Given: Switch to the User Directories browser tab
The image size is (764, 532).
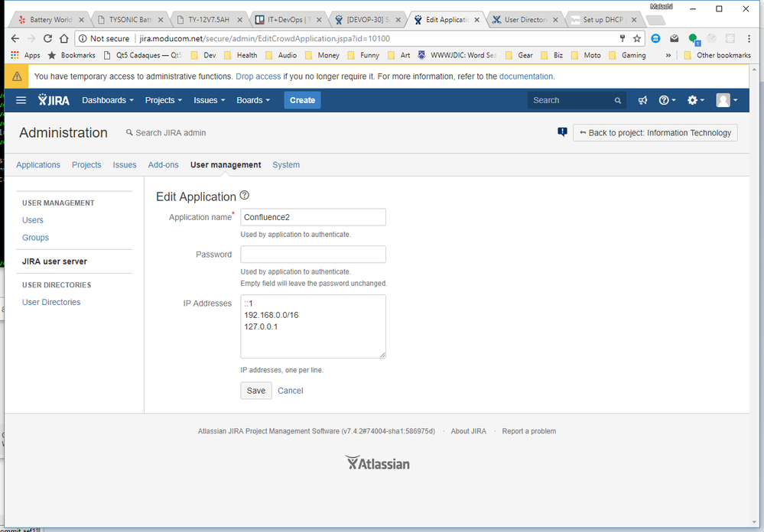Looking at the screenshot, I should pos(525,20).
